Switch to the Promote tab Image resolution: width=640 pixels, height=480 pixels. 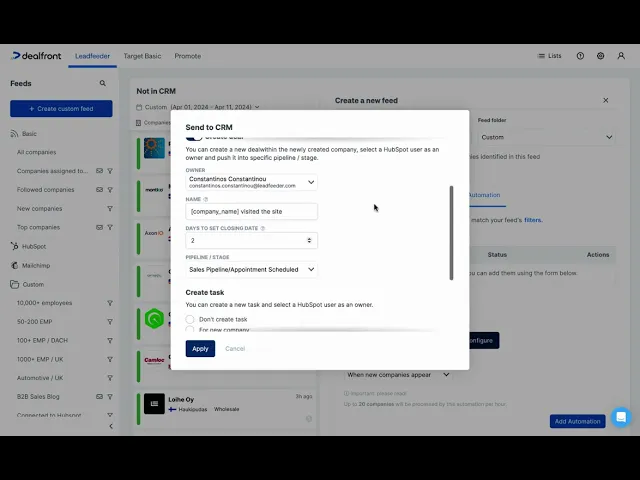pos(188,56)
